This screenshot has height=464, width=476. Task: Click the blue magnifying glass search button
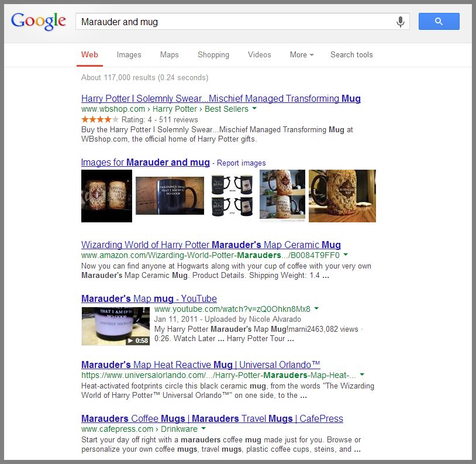pyautogui.click(x=439, y=21)
